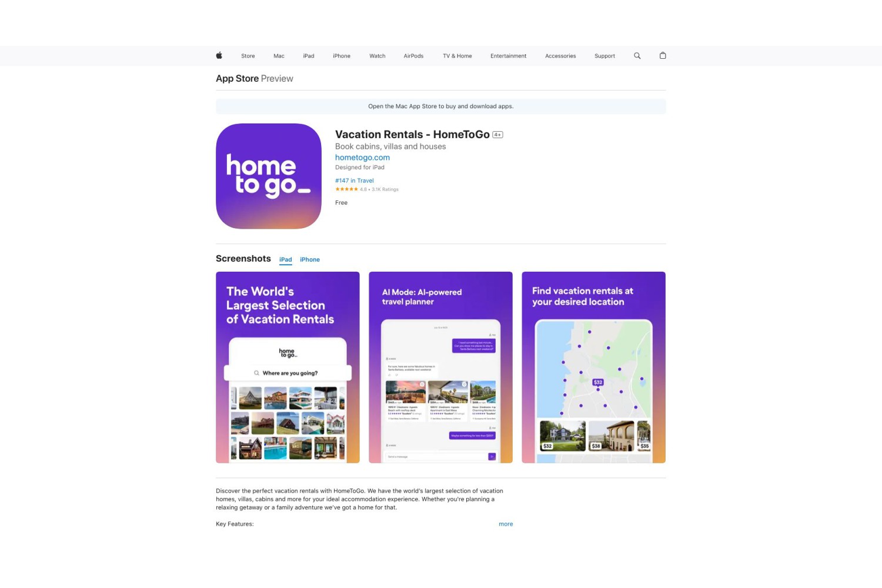The width and height of the screenshot is (882, 588).
Task: Open World's Largest Selection screenshot
Action: 288,367
